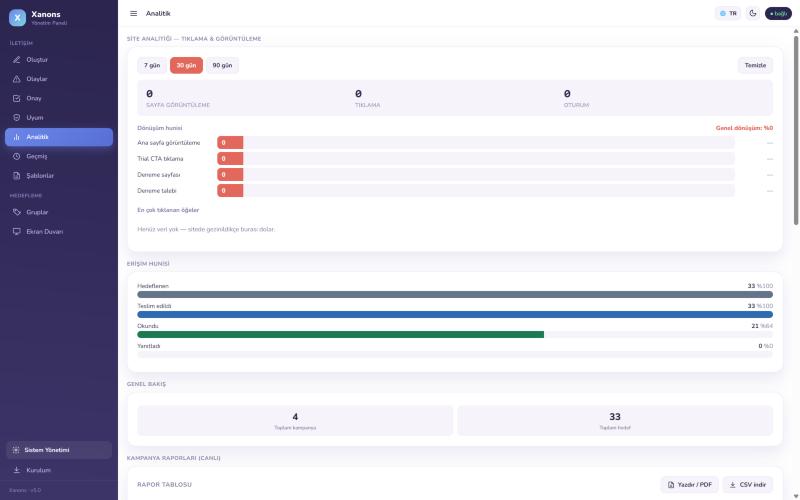Click the 'GENEL BAKIŞ' section heading
Image resolution: width=800 pixels, height=500 pixels.
(146, 384)
